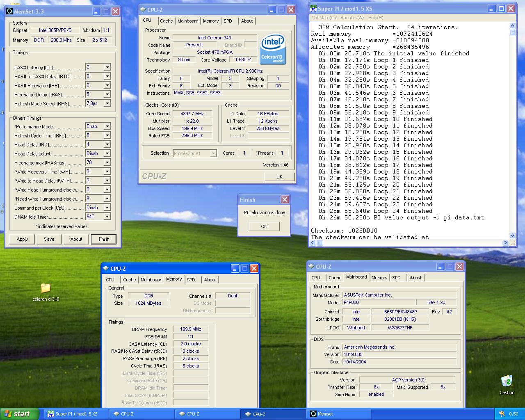The height and width of the screenshot is (420, 525).
Task: Click Super PI vertical scrollbar down arrow
Action: tap(512, 236)
